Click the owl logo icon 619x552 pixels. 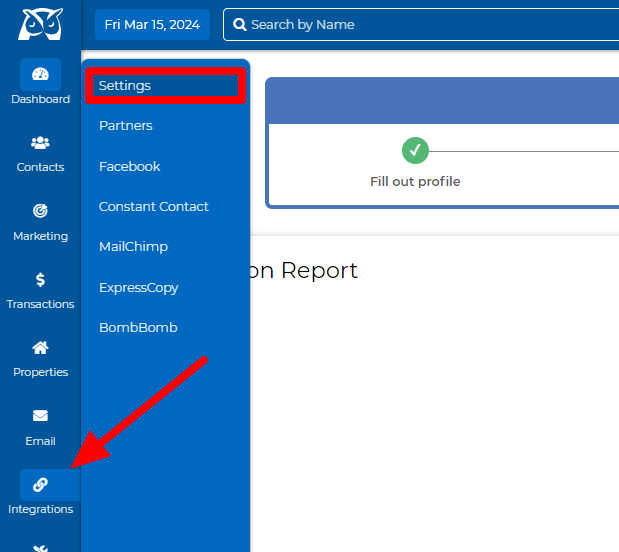(x=40, y=24)
